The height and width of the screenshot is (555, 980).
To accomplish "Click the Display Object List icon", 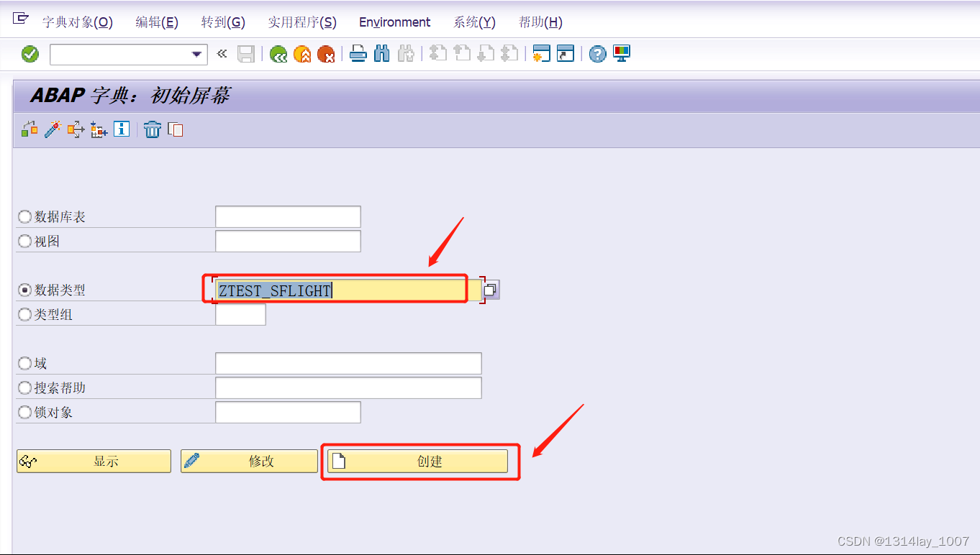I will coord(99,129).
